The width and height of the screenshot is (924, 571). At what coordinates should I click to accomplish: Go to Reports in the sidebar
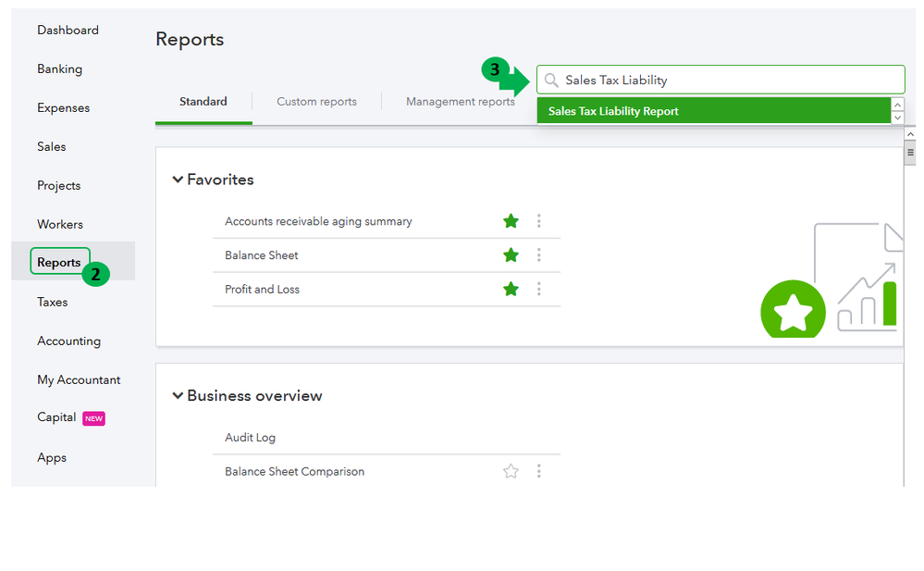(x=59, y=263)
